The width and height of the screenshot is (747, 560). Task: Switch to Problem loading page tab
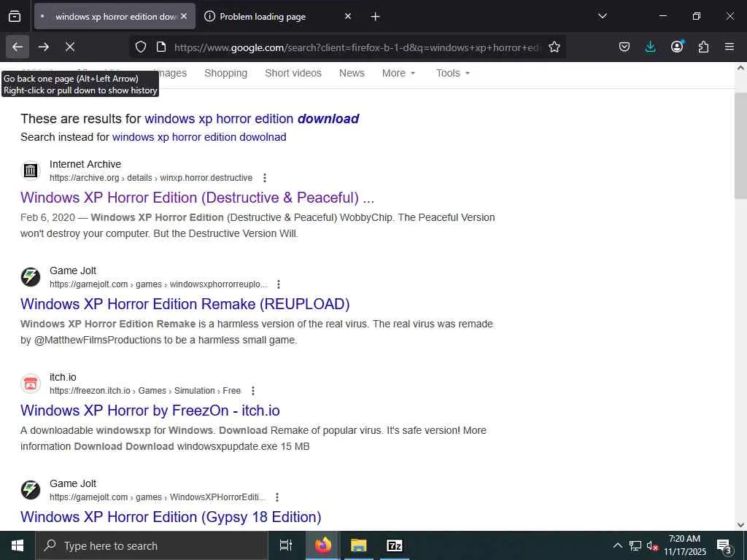(x=276, y=16)
